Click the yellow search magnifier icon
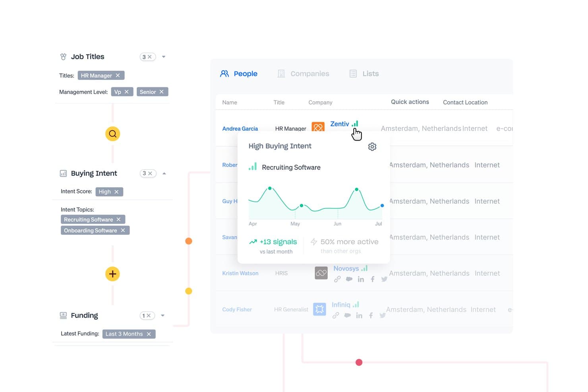This screenshot has width=588, height=392. tap(112, 134)
